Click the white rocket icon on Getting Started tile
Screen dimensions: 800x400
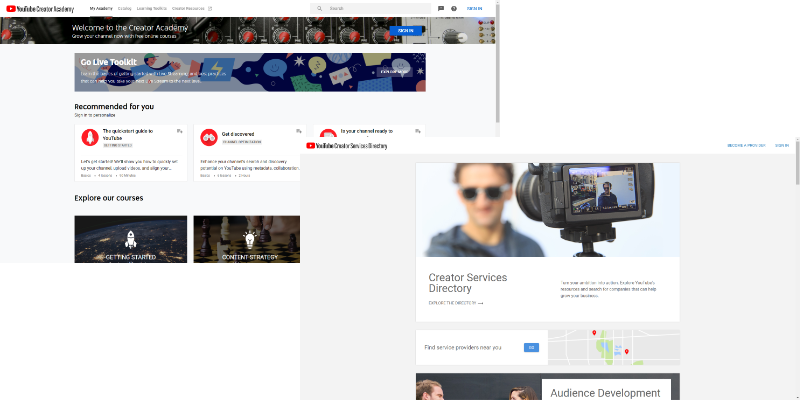pyautogui.click(x=131, y=239)
